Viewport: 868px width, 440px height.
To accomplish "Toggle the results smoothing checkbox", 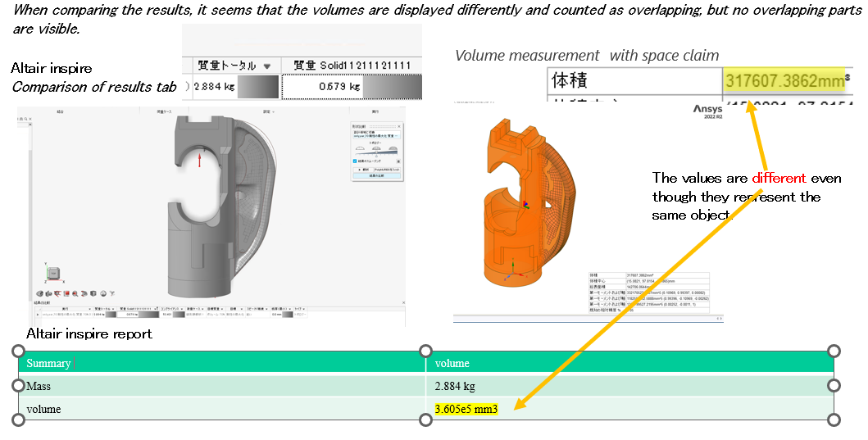I will pos(355,161).
